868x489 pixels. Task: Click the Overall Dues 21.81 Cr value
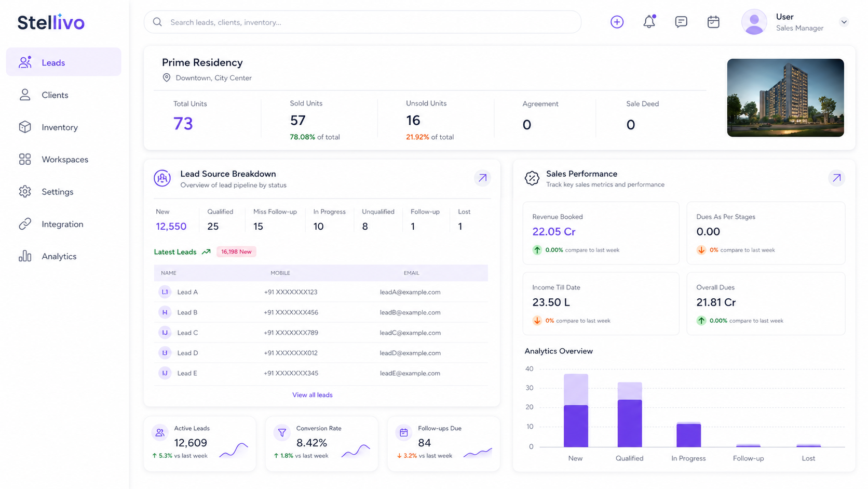coord(716,302)
